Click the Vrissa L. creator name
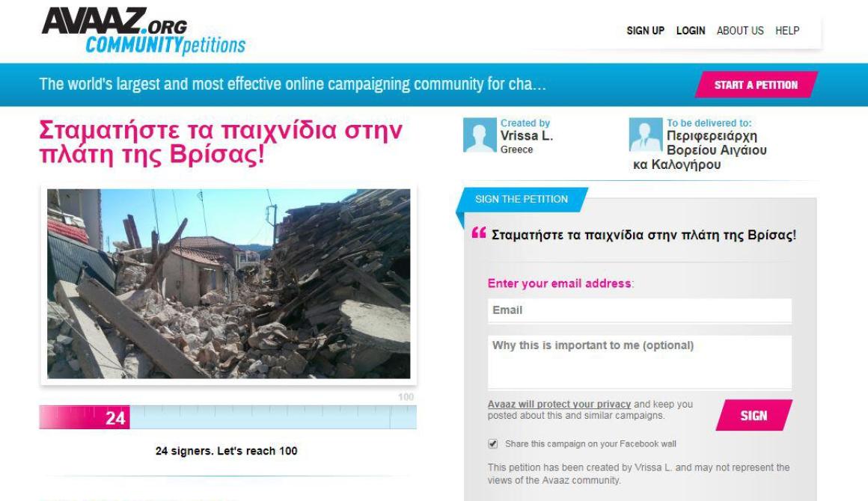 point(527,136)
